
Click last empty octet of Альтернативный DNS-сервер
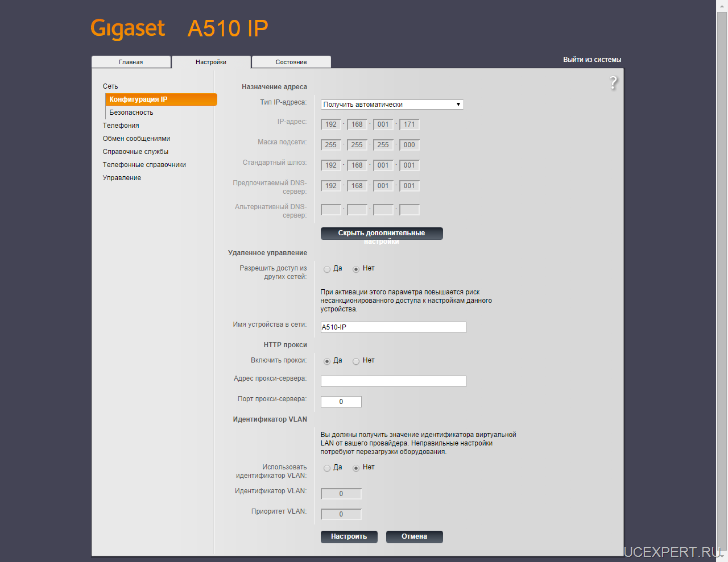click(x=409, y=210)
